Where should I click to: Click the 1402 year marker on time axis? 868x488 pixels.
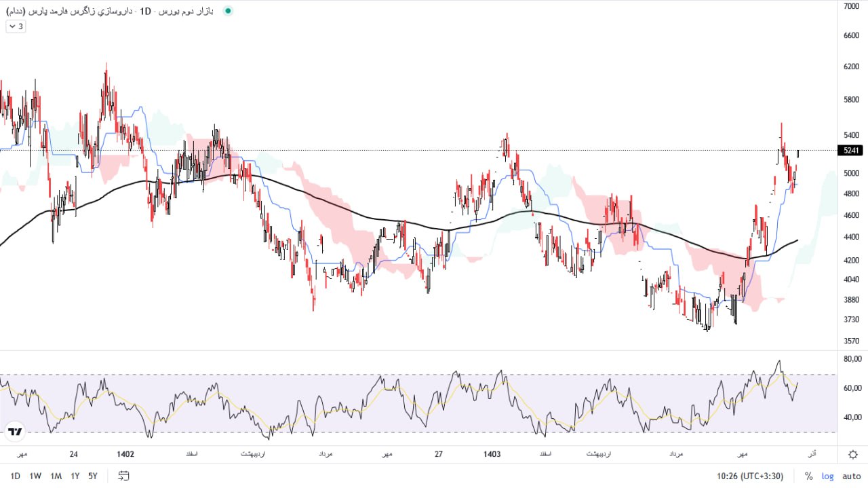coord(125,454)
